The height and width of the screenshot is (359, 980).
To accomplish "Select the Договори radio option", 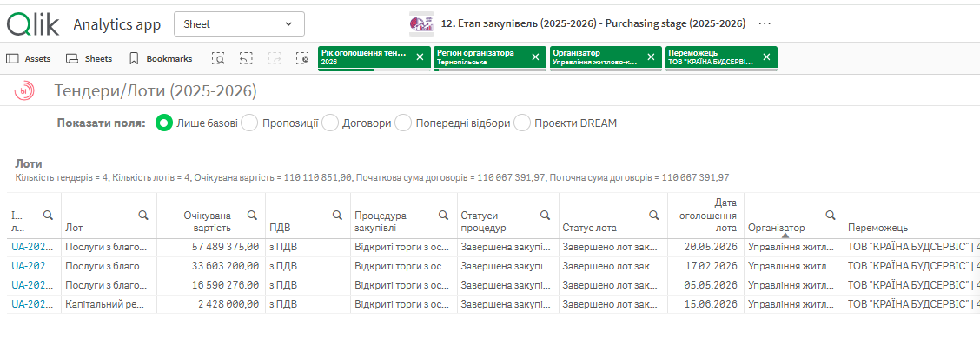I will pos(329,123).
